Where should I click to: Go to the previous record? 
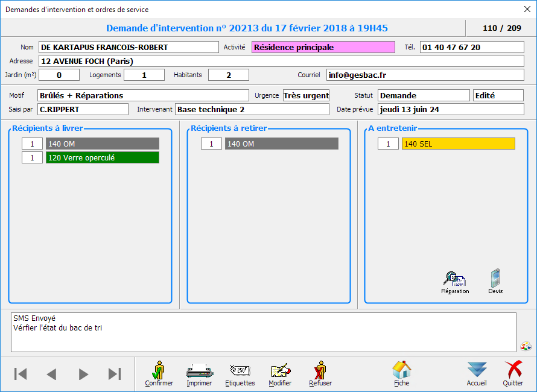pos(51,374)
